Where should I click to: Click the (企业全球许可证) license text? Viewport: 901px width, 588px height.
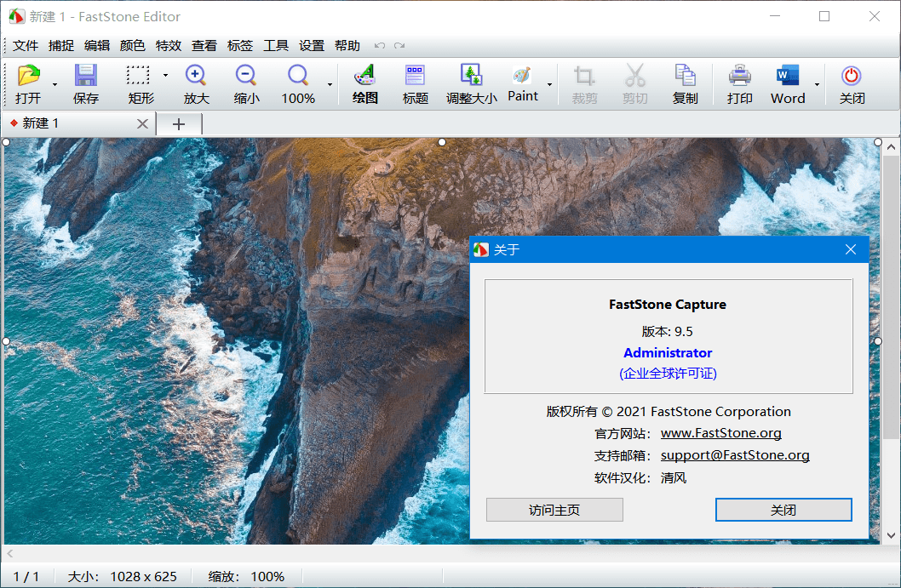click(668, 374)
